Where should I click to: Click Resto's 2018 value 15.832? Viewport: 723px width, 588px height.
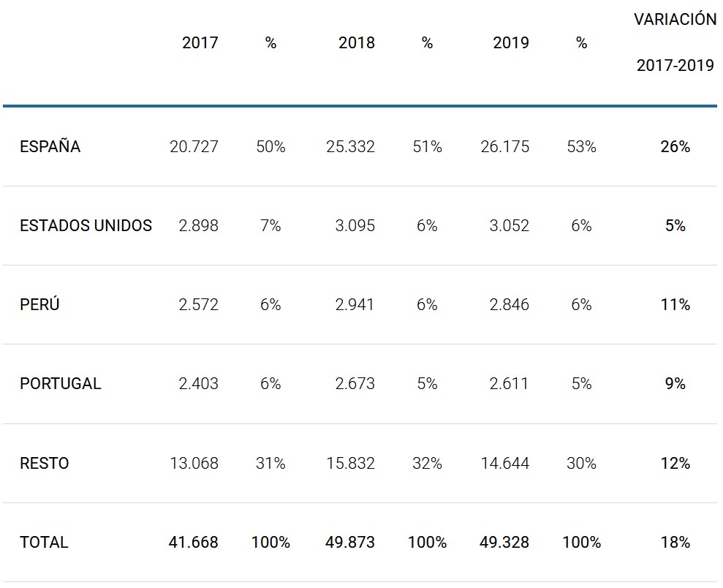(350, 464)
